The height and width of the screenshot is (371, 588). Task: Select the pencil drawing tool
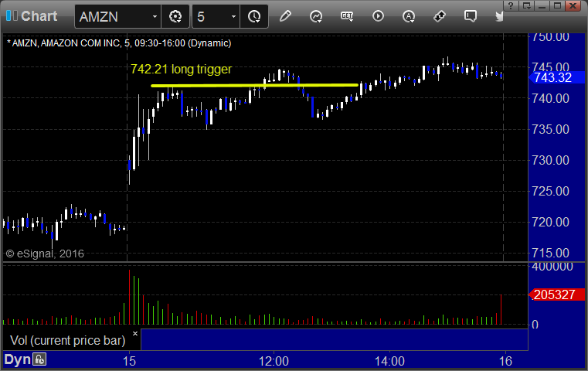(x=285, y=16)
